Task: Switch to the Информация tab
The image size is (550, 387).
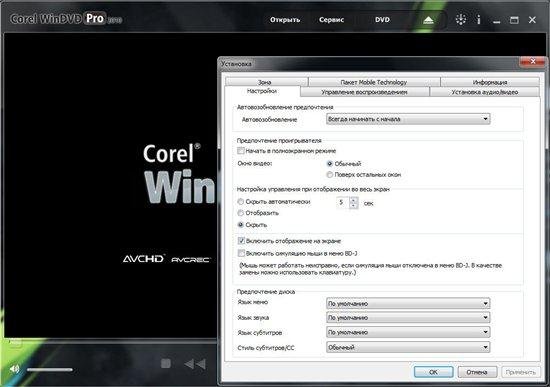Action: pyautogui.click(x=490, y=82)
